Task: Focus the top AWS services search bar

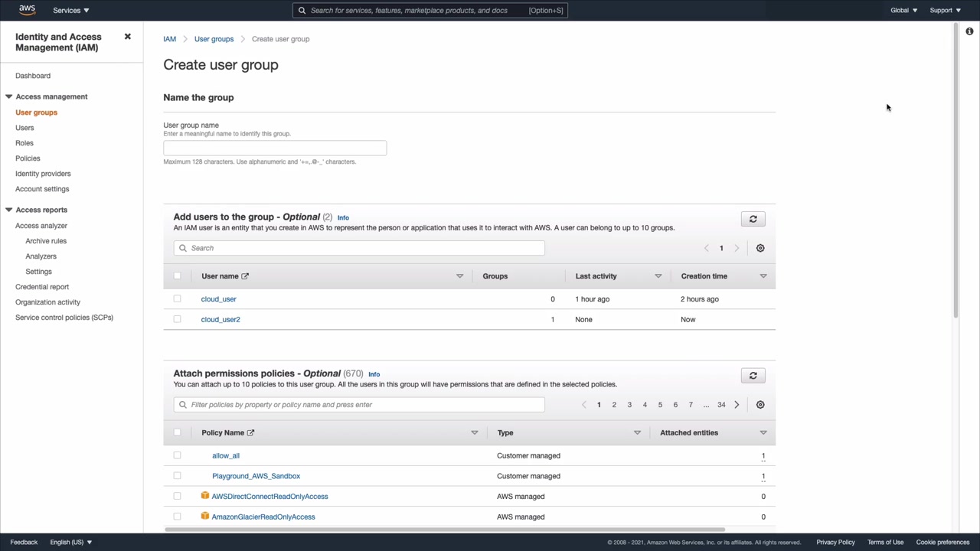Action: point(430,11)
